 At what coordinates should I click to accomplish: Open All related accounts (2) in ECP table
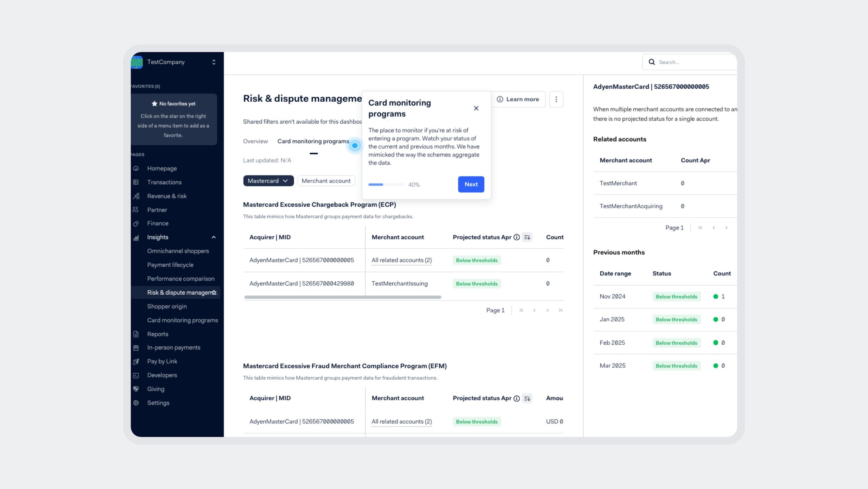tap(401, 260)
